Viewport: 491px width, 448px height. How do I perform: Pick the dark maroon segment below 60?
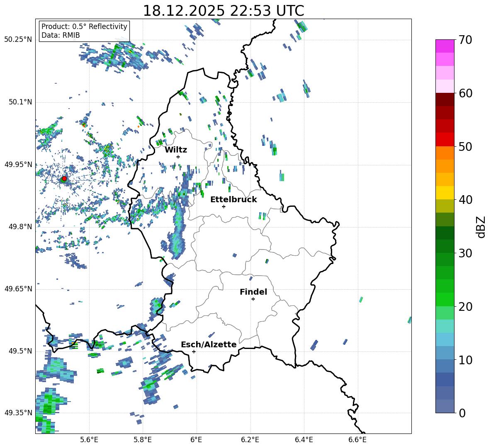coord(445,99)
